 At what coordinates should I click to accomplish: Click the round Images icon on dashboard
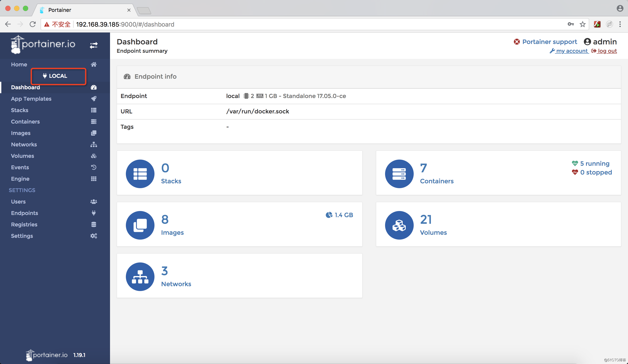click(x=140, y=225)
